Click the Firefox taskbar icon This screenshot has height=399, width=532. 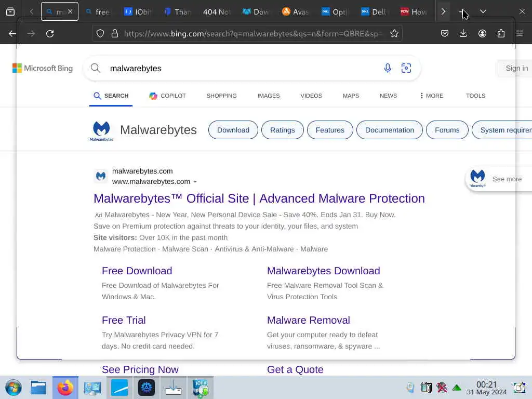(x=65, y=388)
